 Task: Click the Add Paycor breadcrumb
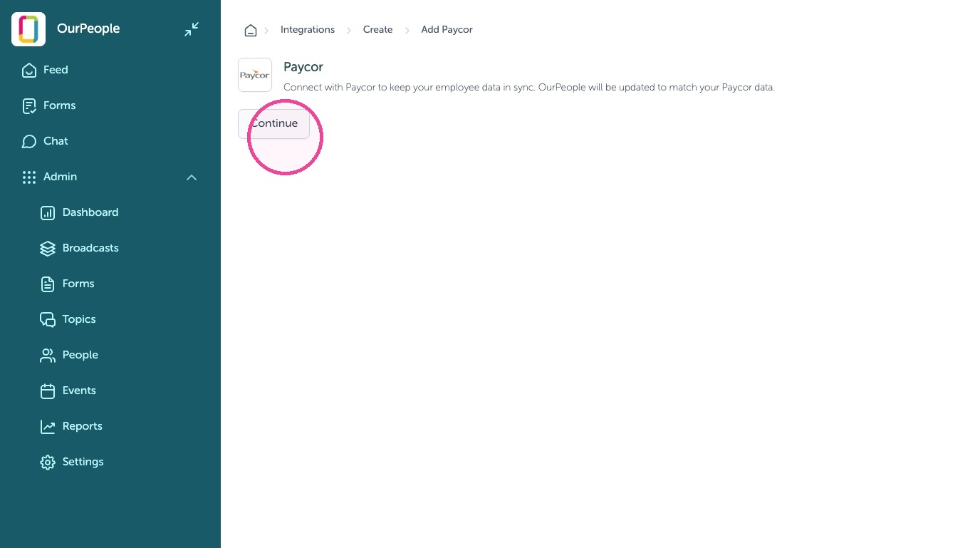click(447, 30)
